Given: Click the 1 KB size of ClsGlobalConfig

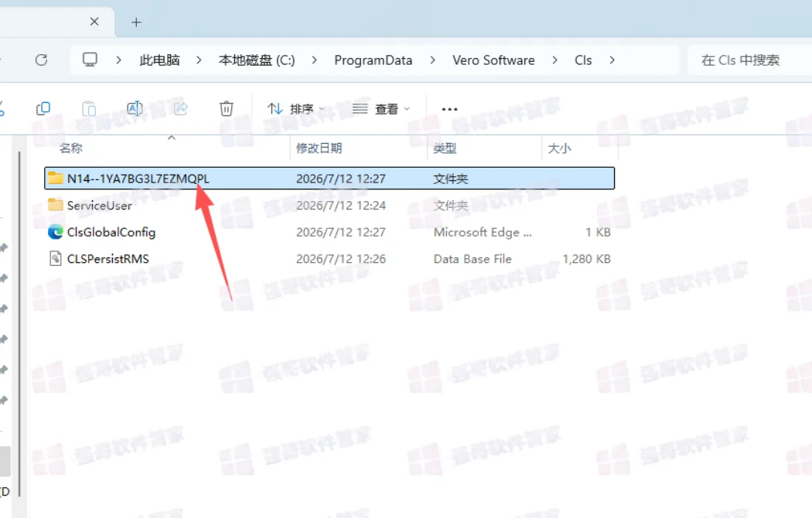Looking at the screenshot, I should [598, 233].
